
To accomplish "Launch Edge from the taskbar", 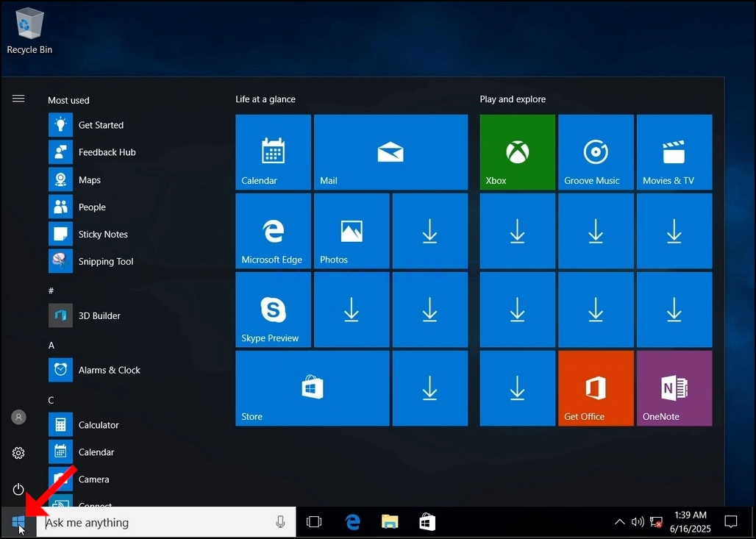I will 353,522.
